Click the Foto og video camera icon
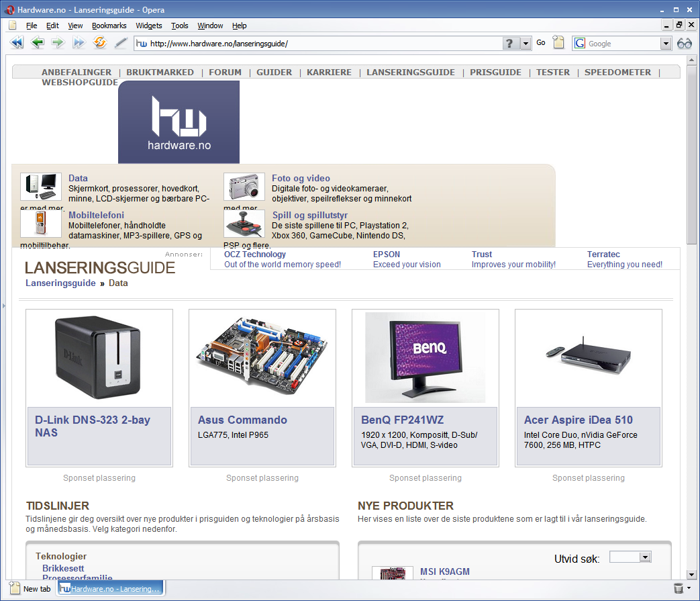Image resolution: width=700 pixels, height=601 pixels. pyautogui.click(x=244, y=187)
